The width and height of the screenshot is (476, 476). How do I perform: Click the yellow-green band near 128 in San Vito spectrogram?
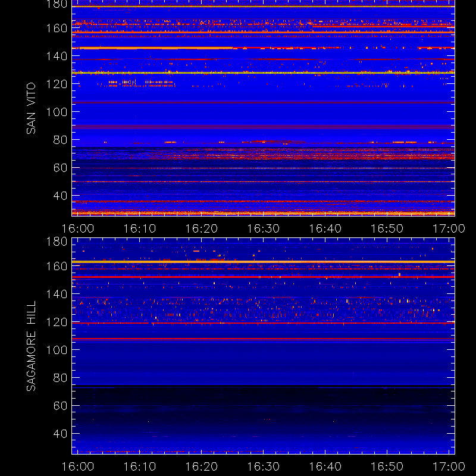[263, 73]
